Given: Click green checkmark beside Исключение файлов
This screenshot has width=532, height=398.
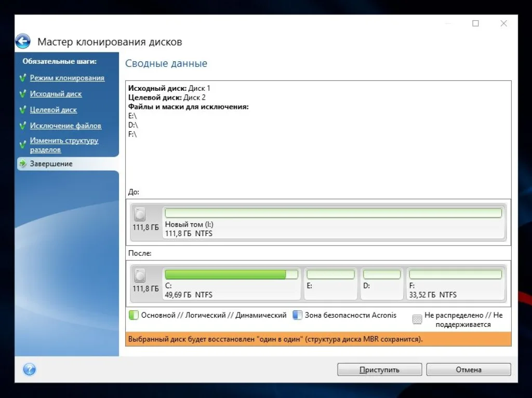Looking at the screenshot, I should click(23, 126).
